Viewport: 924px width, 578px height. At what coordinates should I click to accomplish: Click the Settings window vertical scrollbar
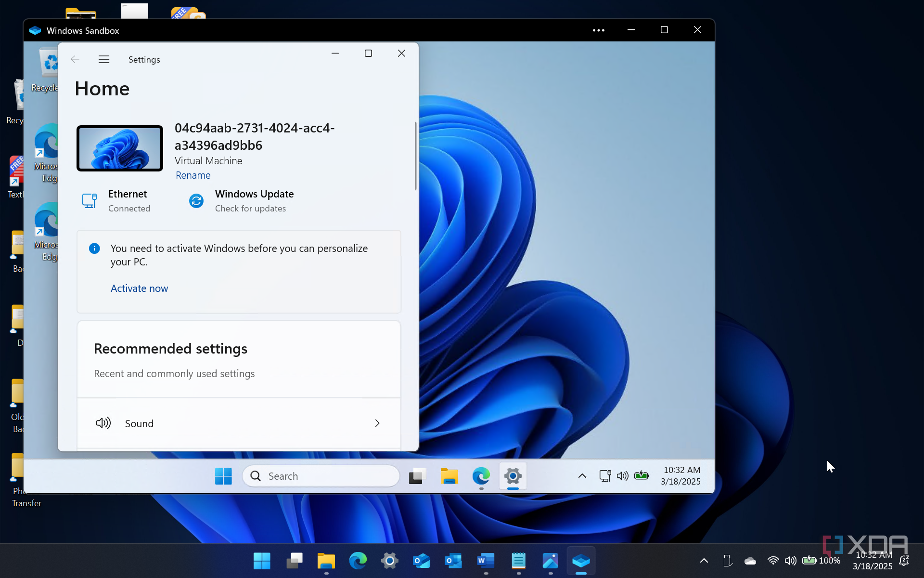tap(416, 156)
